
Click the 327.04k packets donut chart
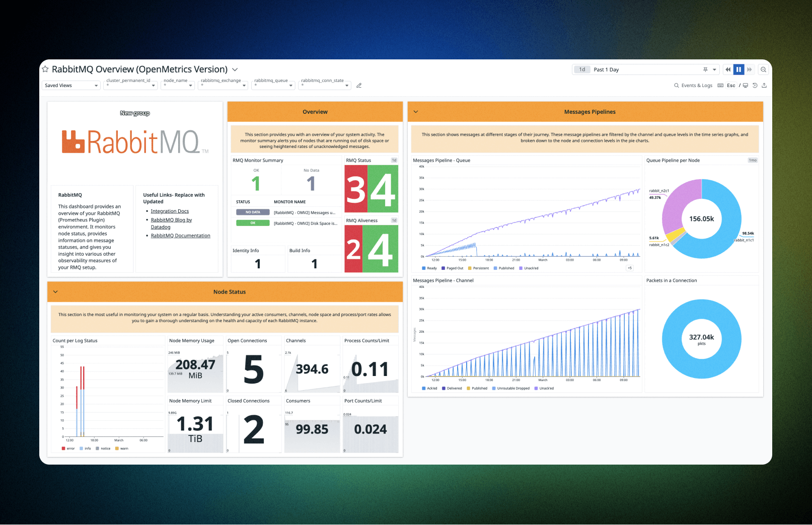click(x=702, y=339)
